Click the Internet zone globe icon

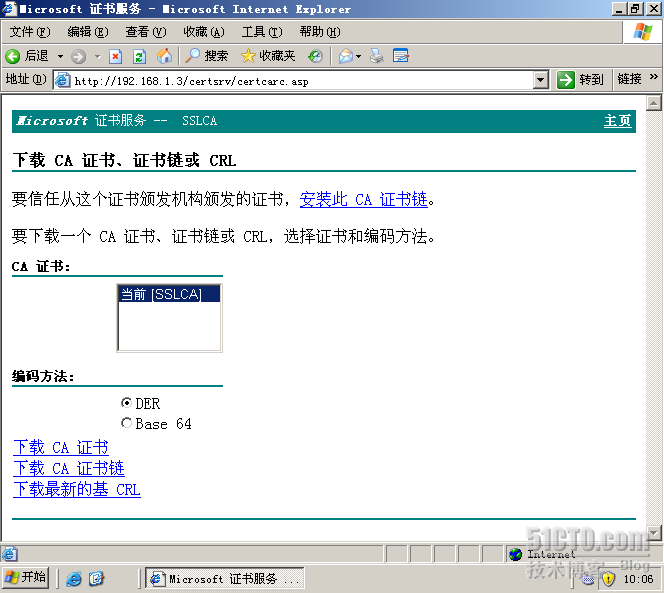coord(515,554)
